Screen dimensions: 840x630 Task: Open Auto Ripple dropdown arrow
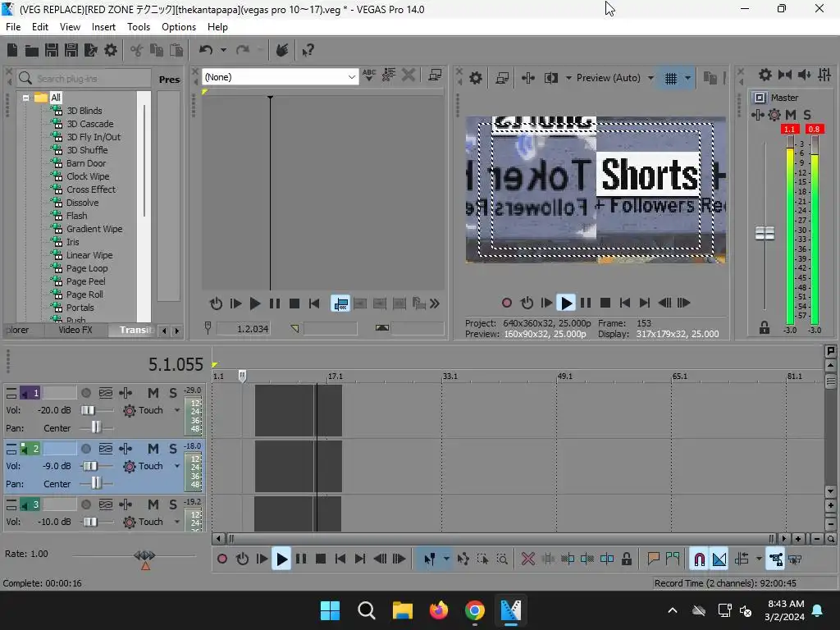tap(759, 559)
